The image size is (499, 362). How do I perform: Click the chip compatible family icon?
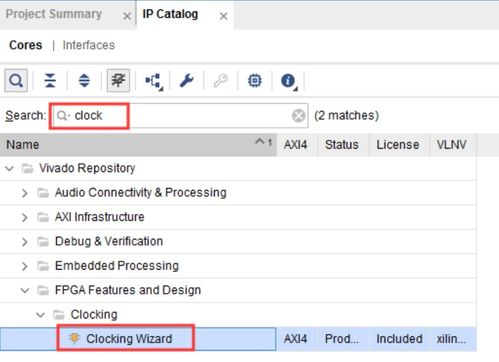[x=255, y=81]
